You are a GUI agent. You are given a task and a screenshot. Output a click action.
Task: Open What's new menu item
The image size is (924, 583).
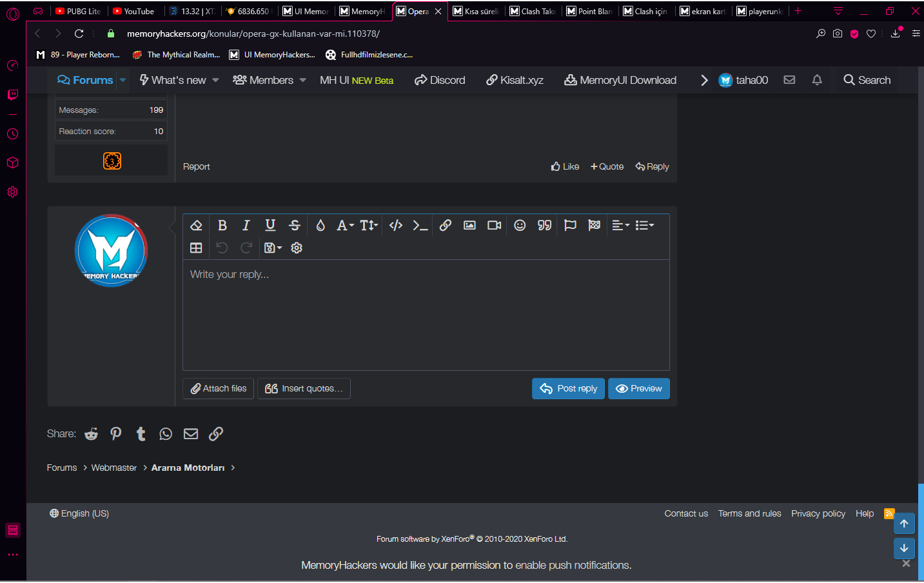click(x=173, y=81)
